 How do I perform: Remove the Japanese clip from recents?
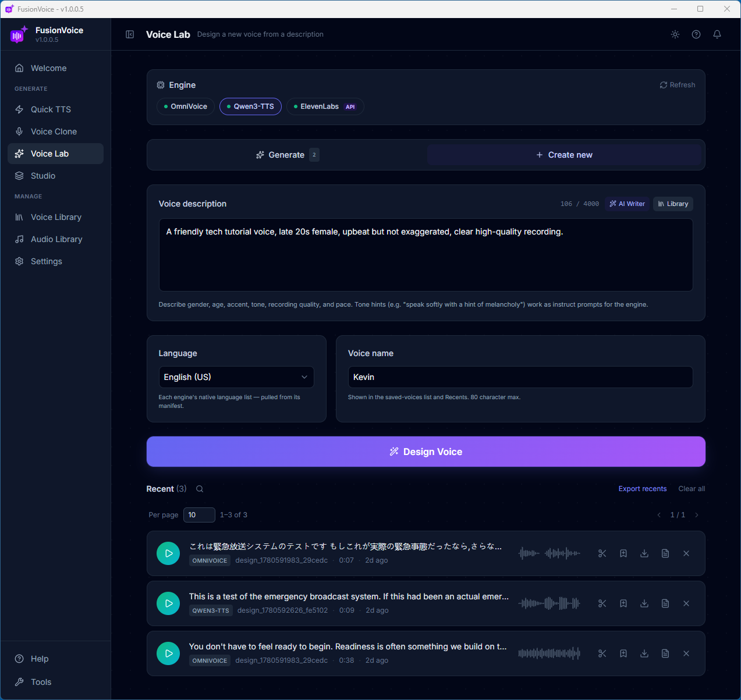click(x=686, y=553)
